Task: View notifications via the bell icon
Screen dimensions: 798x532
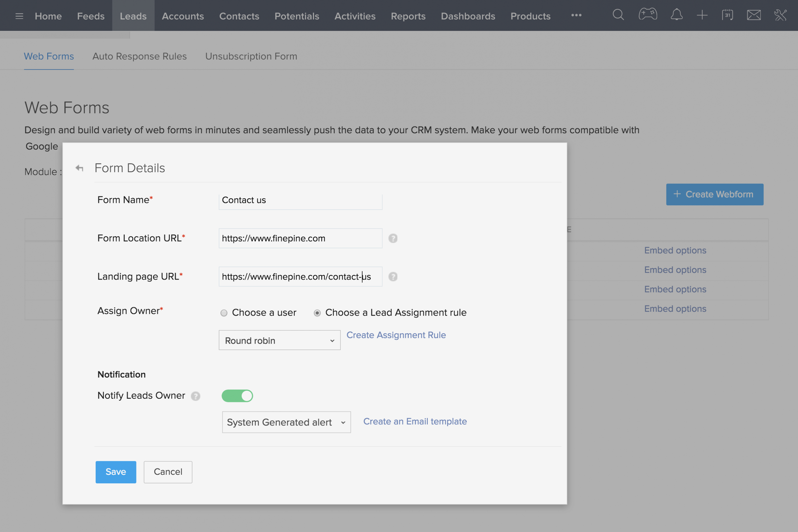Action: click(676, 15)
